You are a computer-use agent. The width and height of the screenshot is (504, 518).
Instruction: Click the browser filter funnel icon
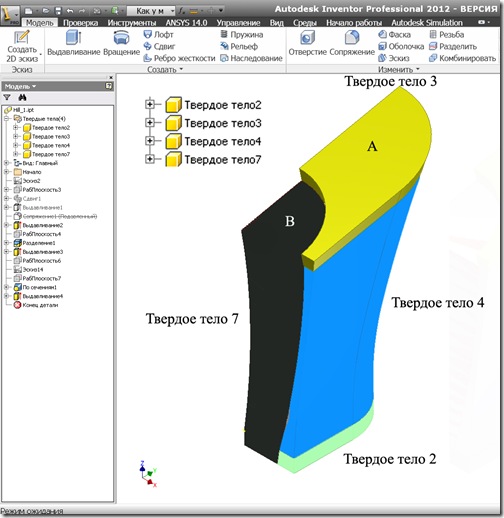[7, 97]
